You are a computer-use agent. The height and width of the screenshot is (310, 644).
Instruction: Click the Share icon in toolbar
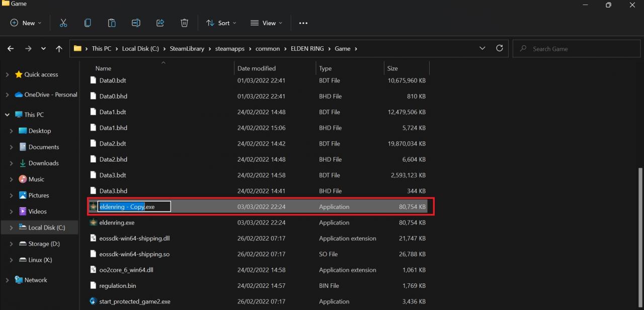coord(160,23)
